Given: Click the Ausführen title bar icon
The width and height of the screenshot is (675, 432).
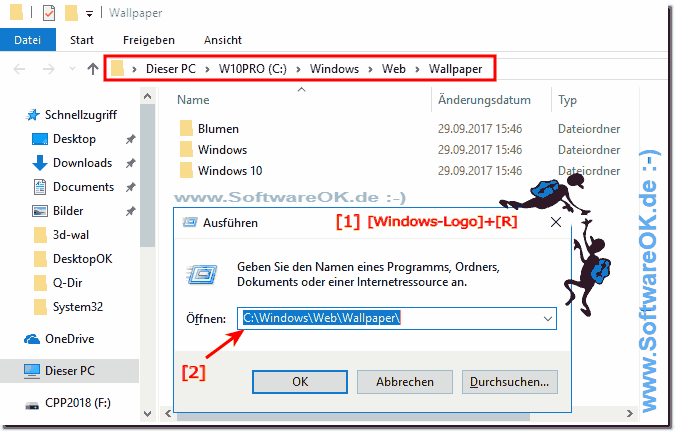Looking at the screenshot, I should pos(190,222).
